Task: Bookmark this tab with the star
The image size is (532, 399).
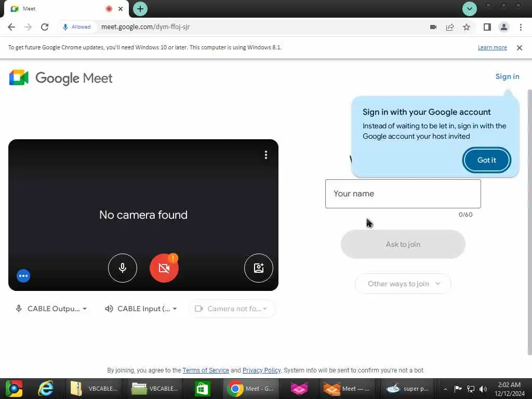Action: [x=467, y=27]
